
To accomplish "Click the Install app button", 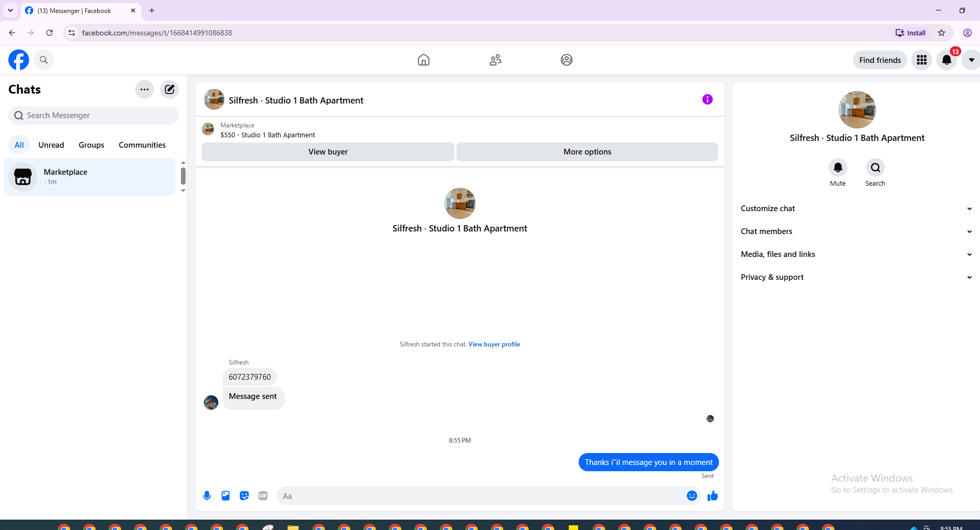I will pyautogui.click(x=910, y=33).
